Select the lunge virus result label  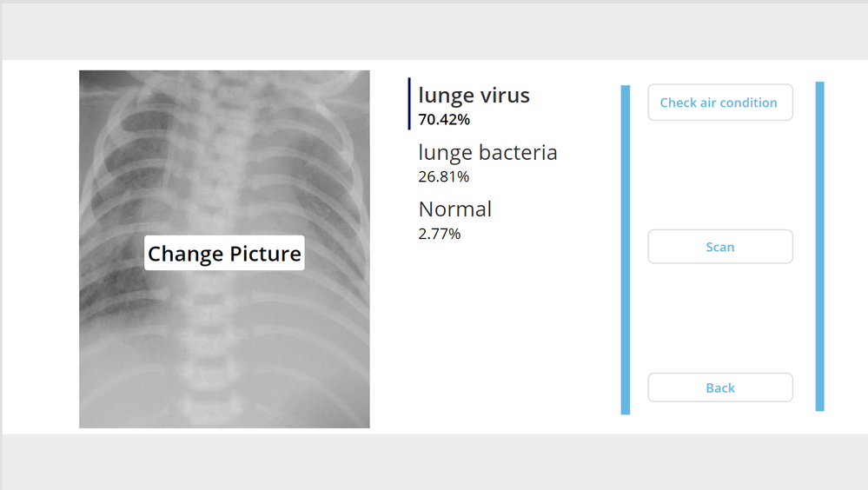[474, 95]
